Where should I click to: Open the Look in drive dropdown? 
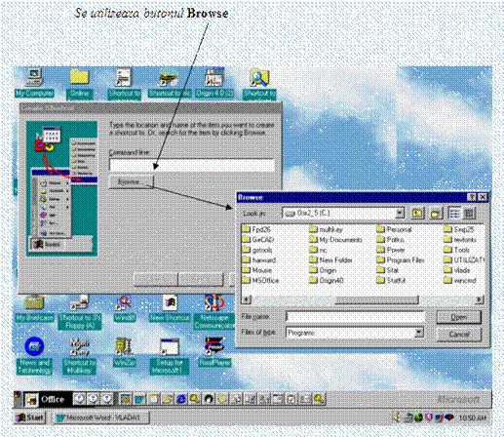coord(400,214)
